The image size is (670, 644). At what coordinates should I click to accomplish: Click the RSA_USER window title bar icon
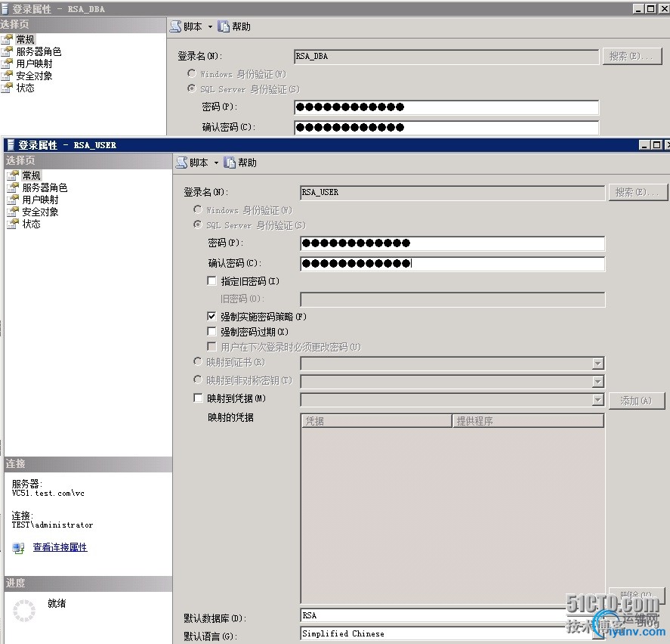[11, 145]
